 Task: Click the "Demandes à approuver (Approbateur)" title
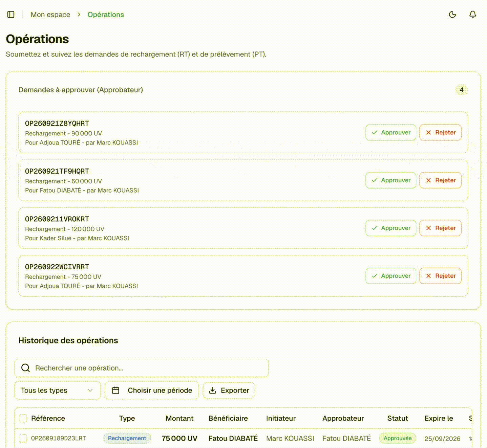pyautogui.click(x=81, y=90)
